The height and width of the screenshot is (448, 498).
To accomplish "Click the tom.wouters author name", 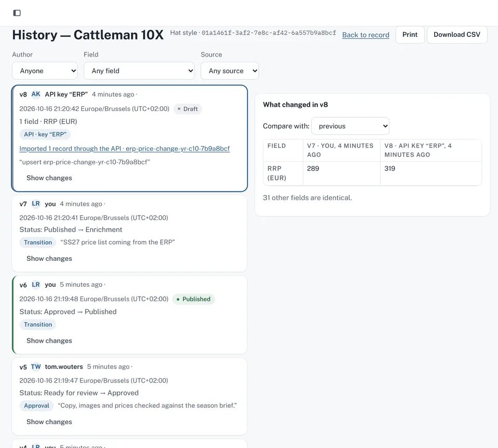I will [x=64, y=367].
